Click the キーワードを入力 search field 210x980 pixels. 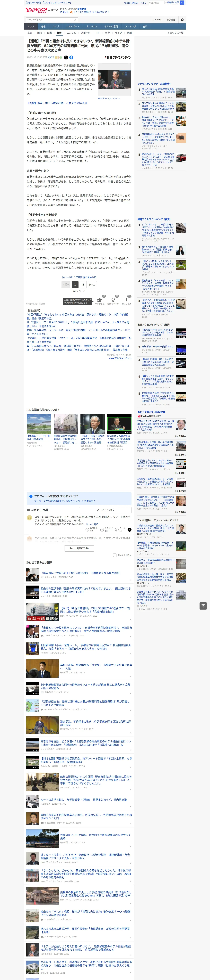[x=49, y=20]
